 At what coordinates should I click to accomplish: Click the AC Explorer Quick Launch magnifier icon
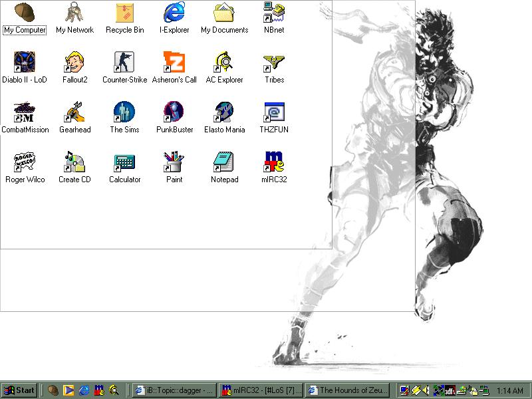coord(114,390)
